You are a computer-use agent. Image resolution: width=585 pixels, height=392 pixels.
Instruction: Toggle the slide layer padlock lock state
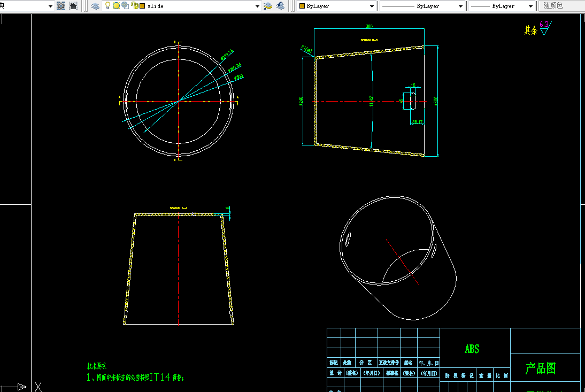[135, 6]
